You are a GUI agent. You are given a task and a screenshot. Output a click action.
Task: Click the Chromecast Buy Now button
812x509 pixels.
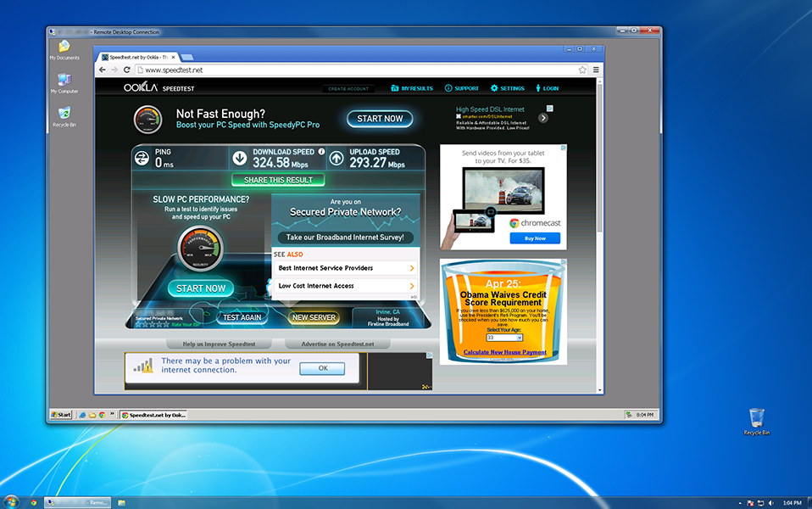(x=535, y=238)
